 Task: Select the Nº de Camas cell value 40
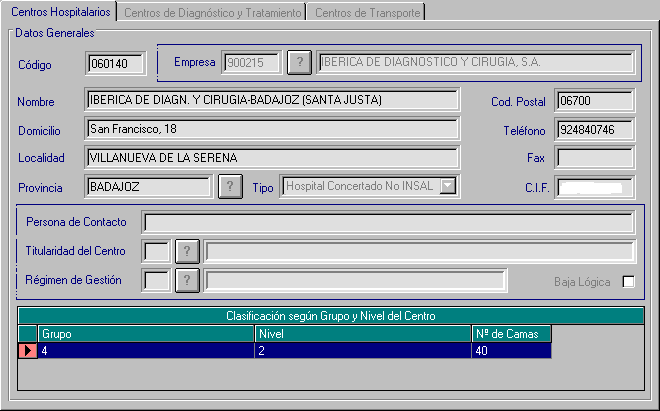(511, 351)
